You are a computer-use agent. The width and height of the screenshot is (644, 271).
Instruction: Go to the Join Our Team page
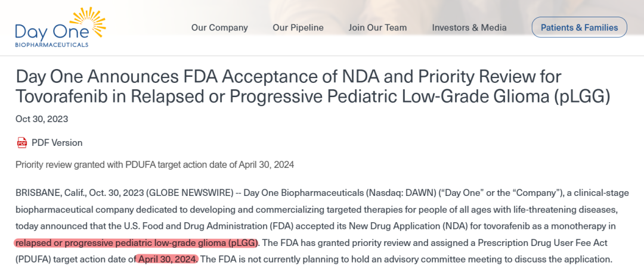[377, 27]
